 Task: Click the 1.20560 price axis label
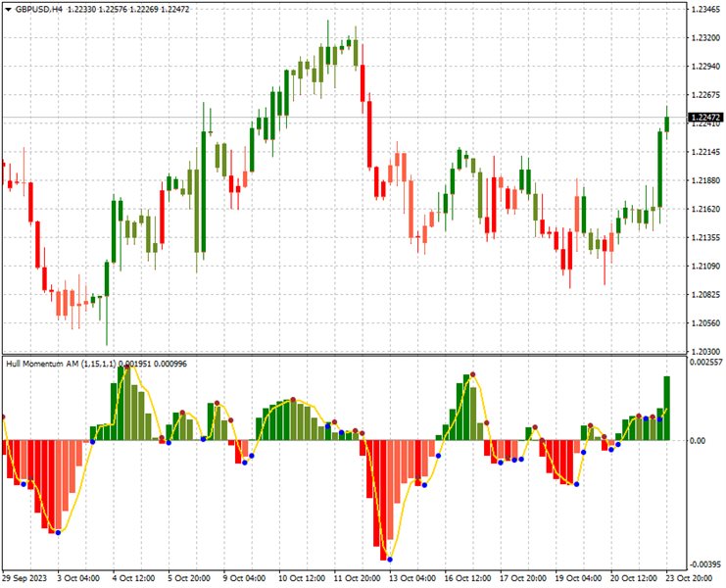tap(705, 323)
